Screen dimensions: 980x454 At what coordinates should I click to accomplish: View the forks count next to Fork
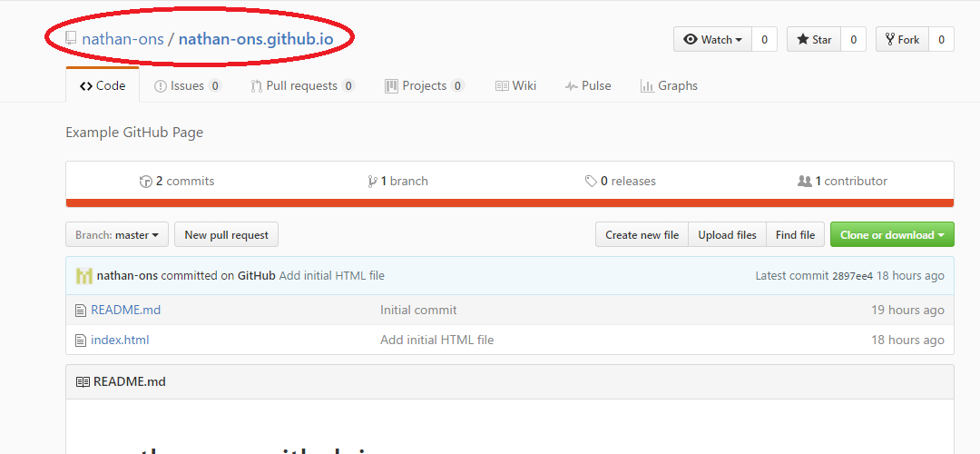[x=941, y=39]
